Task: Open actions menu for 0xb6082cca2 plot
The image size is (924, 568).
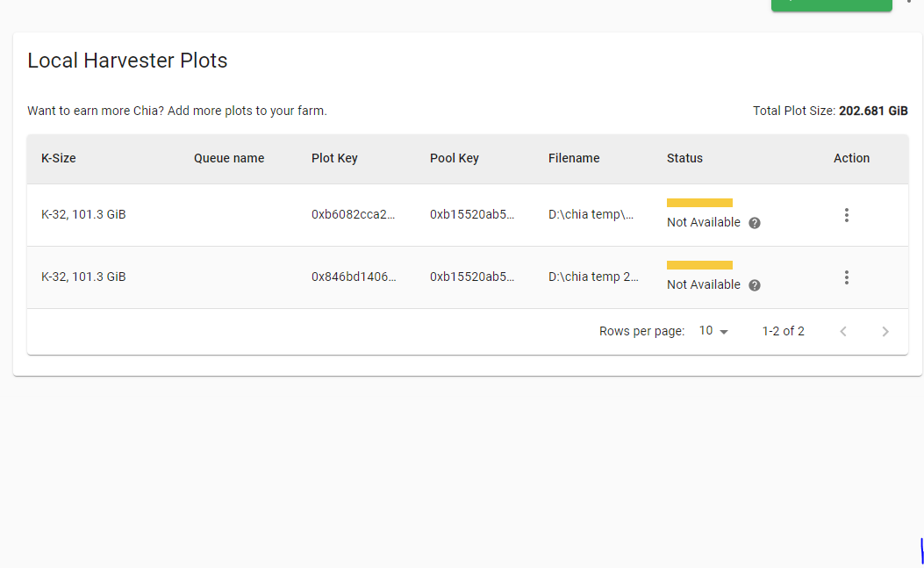Action: point(846,215)
